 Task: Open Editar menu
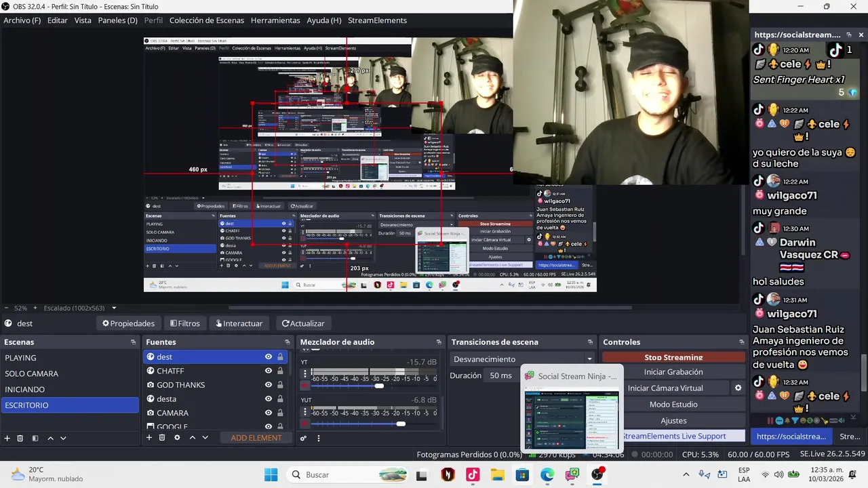tap(58, 20)
